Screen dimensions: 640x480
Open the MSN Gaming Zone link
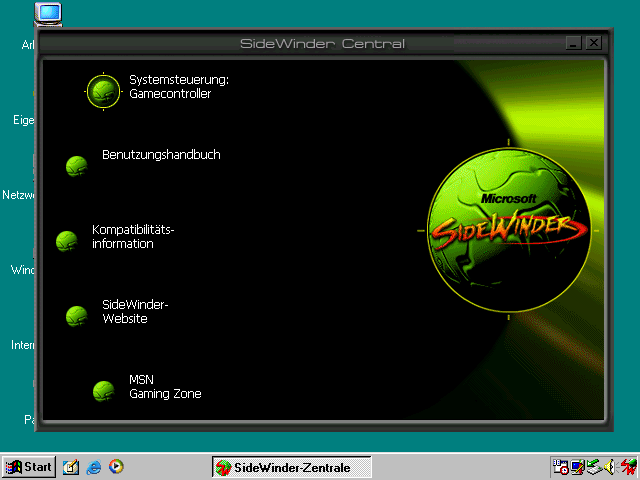[165, 387]
